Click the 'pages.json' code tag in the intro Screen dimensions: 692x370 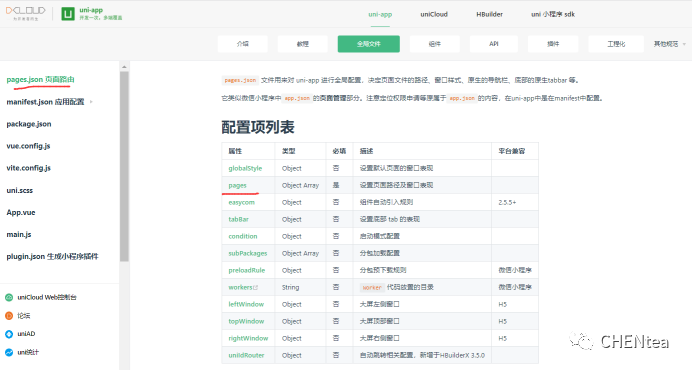tap(240, 80)
